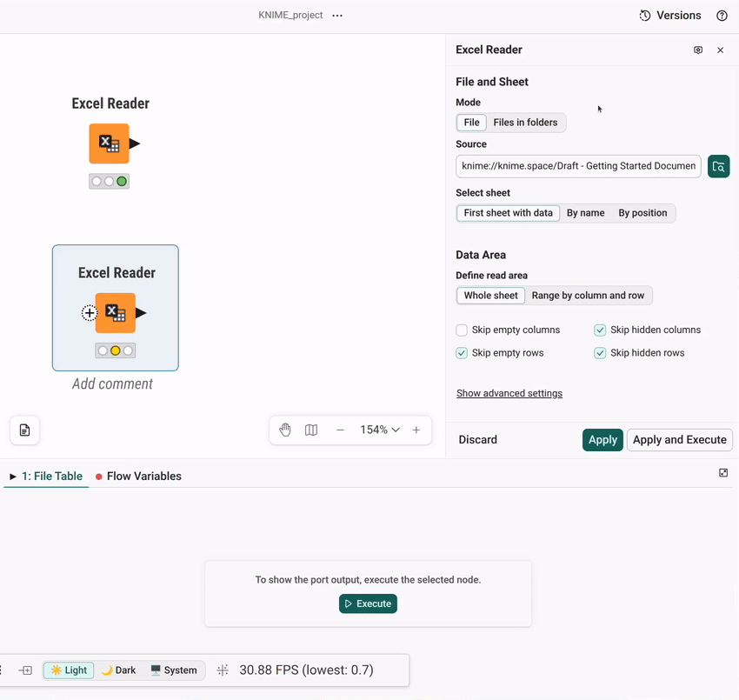739x700 pixels.
Task: Choose sheet By position
Action: (642, 213)
